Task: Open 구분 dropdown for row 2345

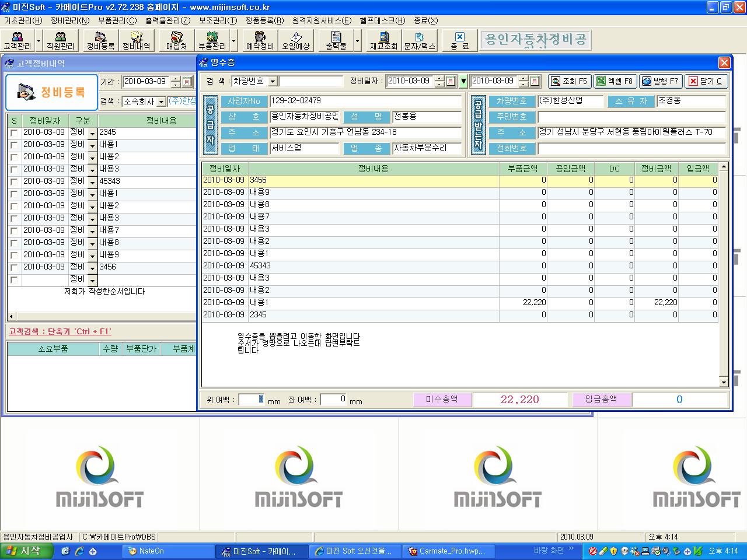Action: pyautogui.click(x=92, y=133)
